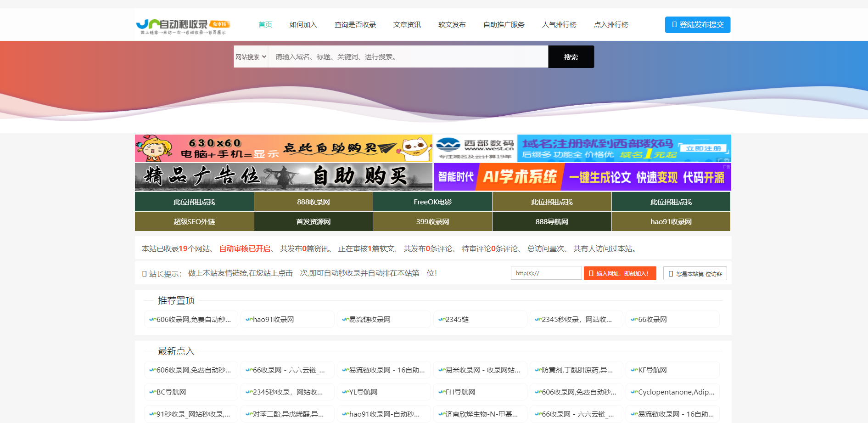This screenshot has height=423, width=868.
Task: Visit the 超级SEO外链 link
Action: pos(194,221)
